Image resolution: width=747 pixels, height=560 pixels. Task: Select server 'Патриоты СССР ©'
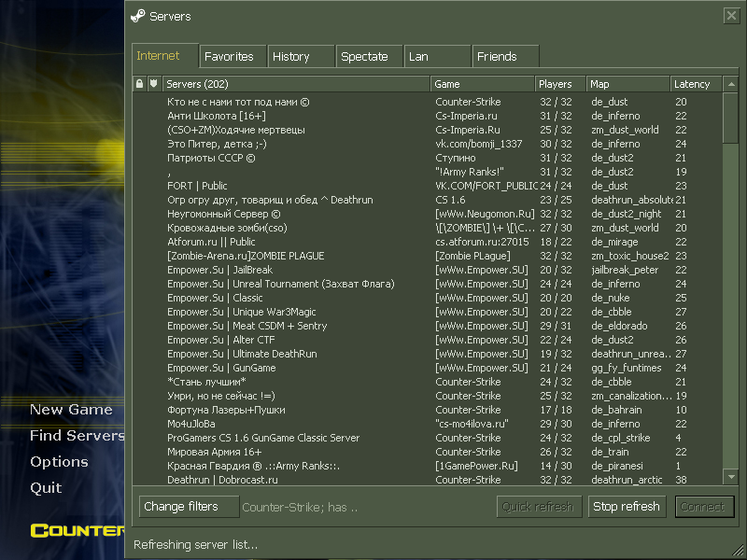(428, 158)
